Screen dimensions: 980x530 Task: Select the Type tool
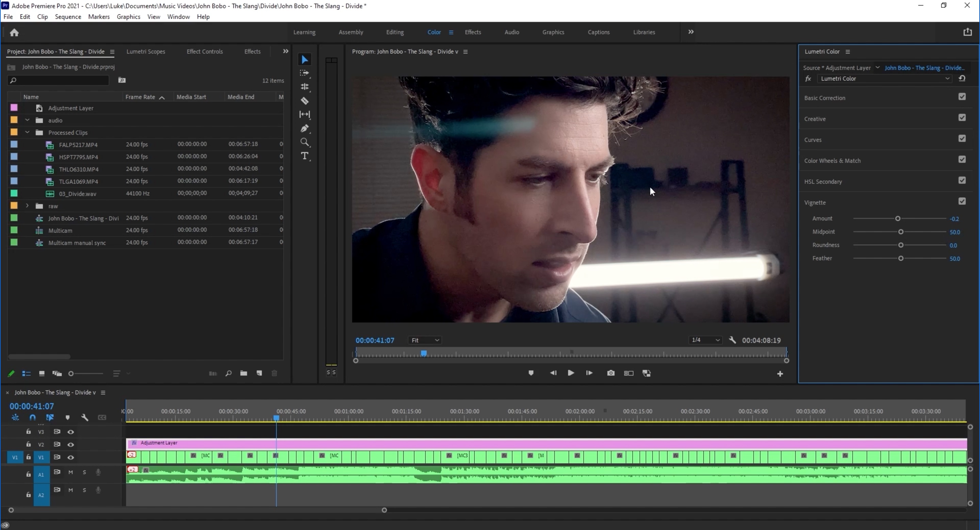pyautogui.click(x=305, y=156)
